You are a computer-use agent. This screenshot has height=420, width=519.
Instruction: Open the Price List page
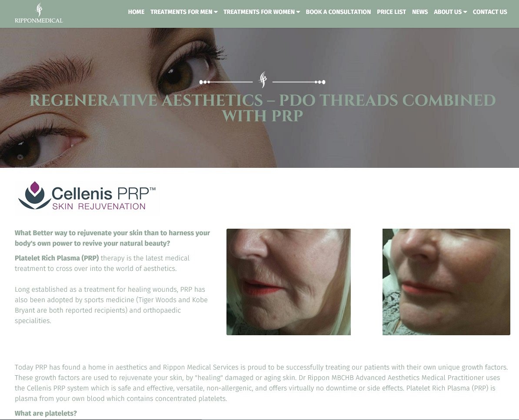391,12
